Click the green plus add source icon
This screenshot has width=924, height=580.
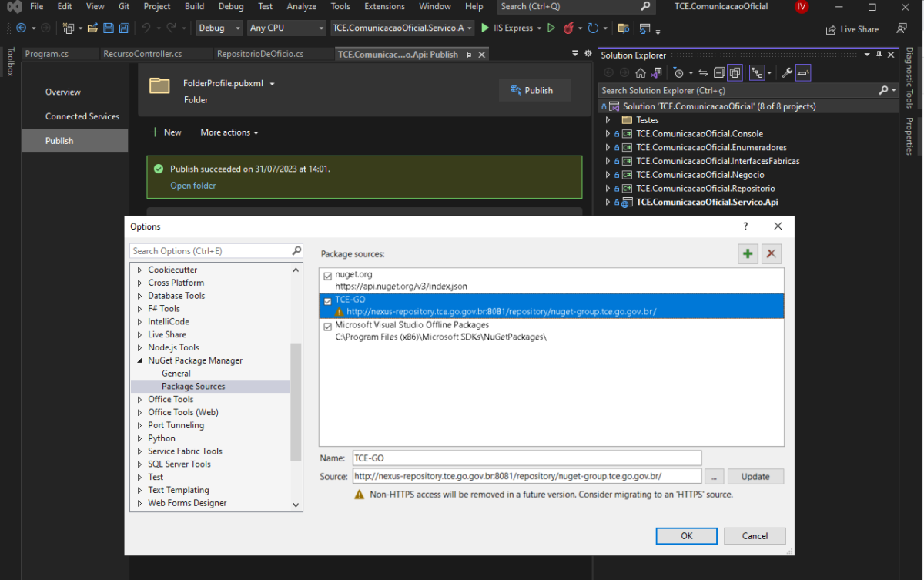click(x=747, y=254)
